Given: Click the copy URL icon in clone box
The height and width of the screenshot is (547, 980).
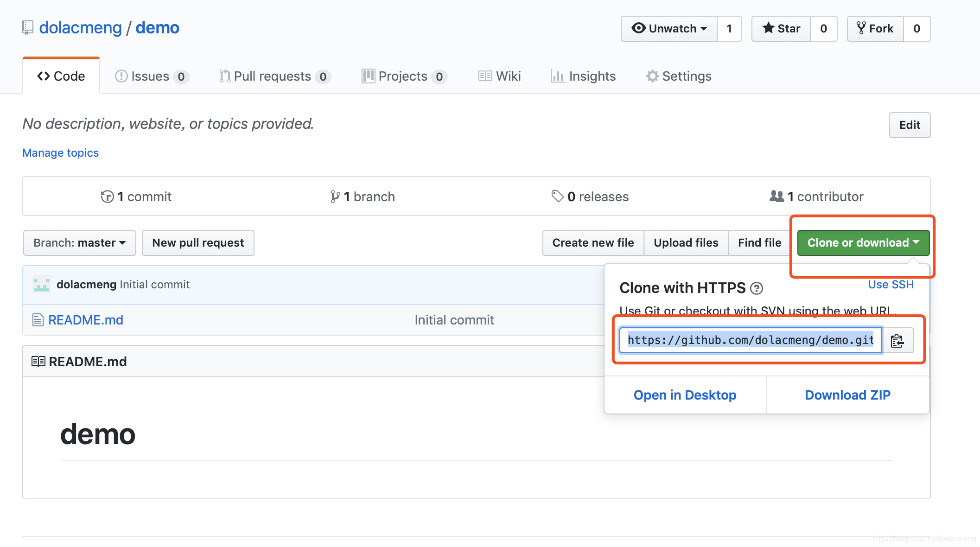Looking at the screenshot, I should [898, 340].
